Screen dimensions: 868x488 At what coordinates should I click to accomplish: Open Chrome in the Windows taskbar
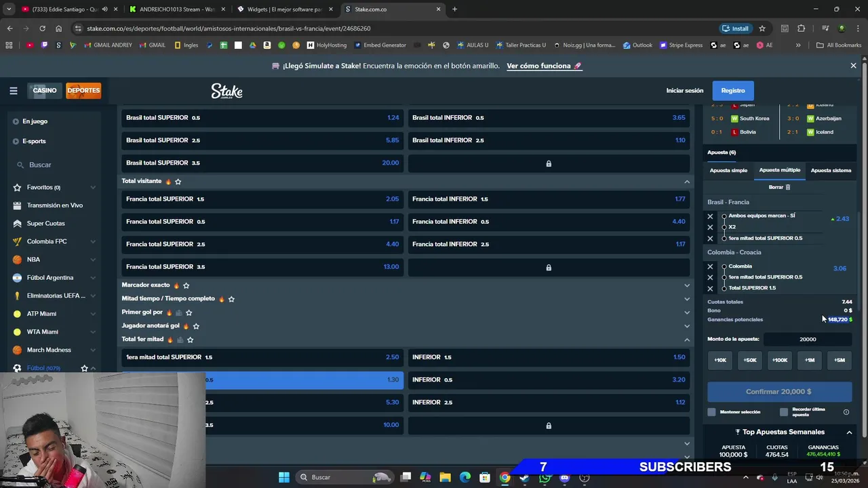(505, 477)
